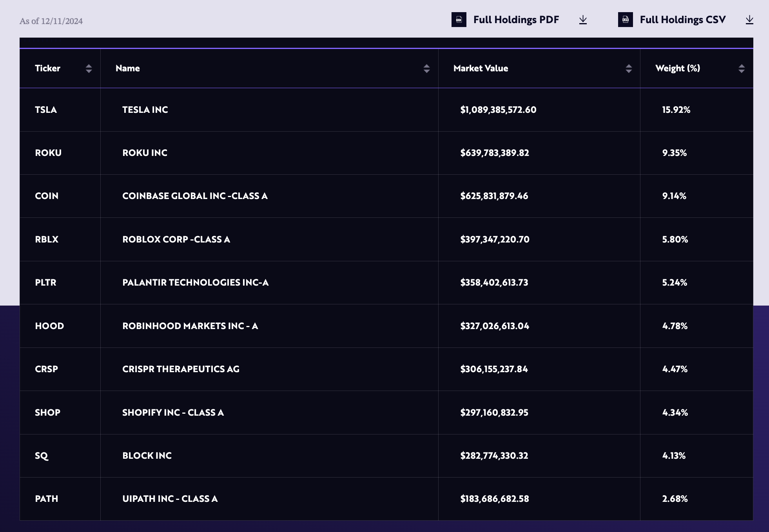Click the As of 12/11/2024 date text
769x532 pixels.
[51, 21]
